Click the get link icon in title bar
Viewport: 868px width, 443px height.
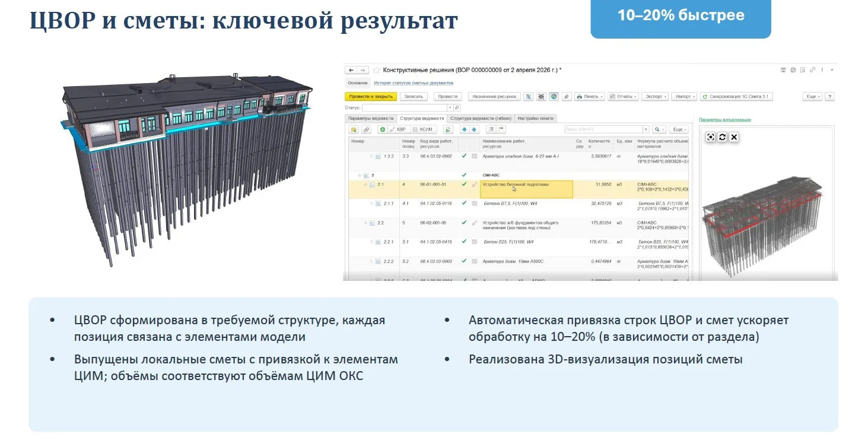[x=812, y=70]
